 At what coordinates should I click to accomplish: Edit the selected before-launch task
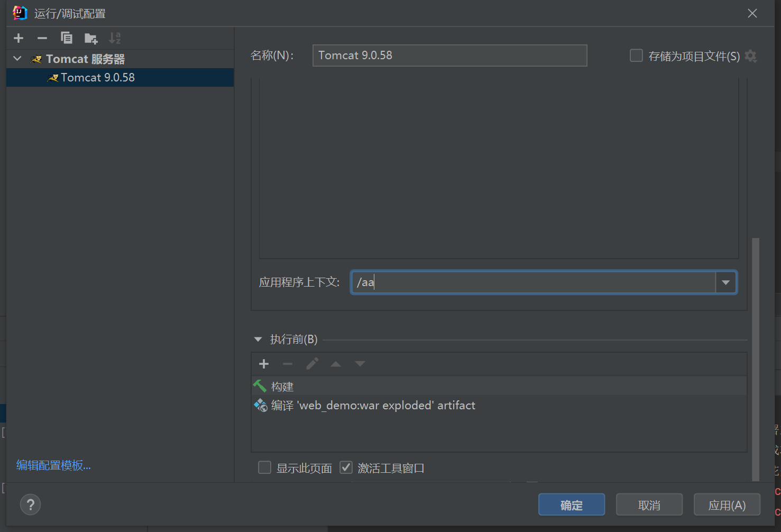(312, 364)
